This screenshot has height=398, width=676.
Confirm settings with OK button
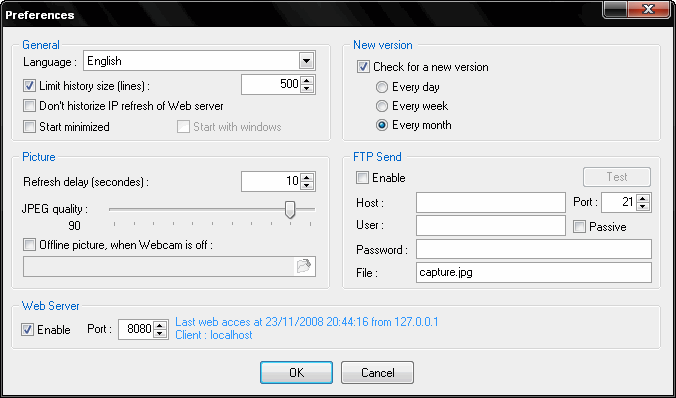pos(296,373)
